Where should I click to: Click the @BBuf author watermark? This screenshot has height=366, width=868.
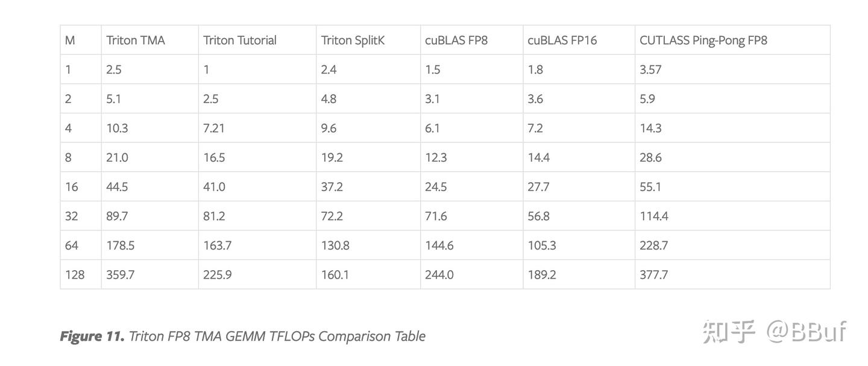[x=807, y=332]
